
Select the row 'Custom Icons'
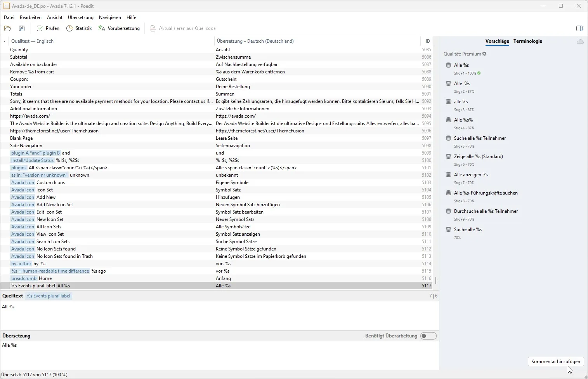[217, 183]
